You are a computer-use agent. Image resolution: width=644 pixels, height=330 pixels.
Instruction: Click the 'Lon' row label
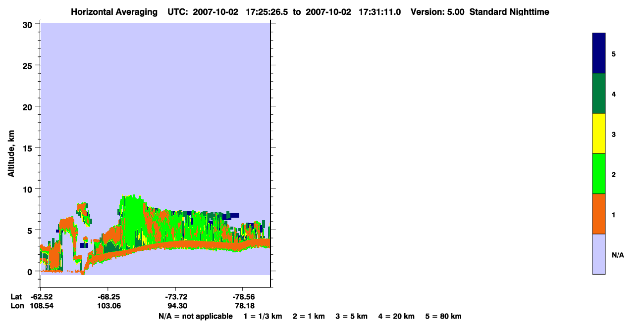point(16,306)
